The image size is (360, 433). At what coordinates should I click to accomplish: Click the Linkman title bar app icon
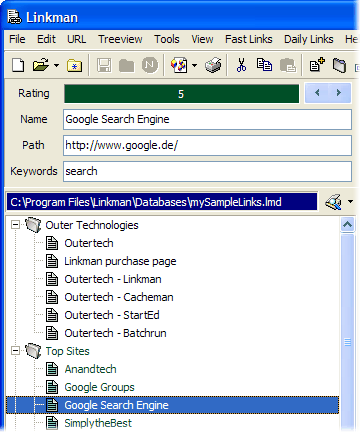tap(15, 17)
